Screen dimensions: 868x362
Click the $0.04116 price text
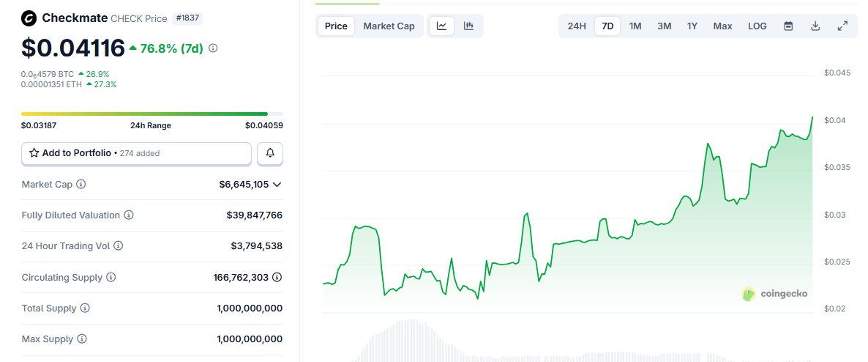click(x=73, y=48)
